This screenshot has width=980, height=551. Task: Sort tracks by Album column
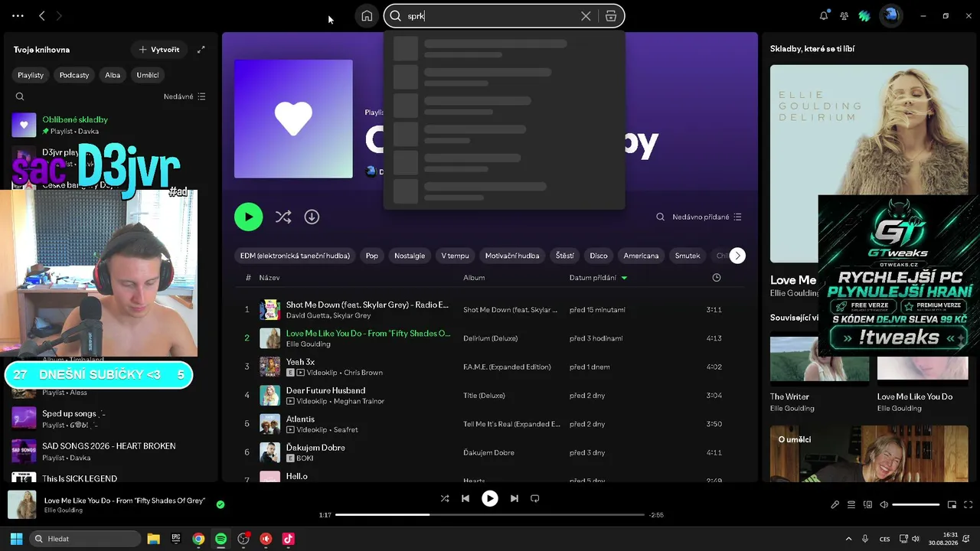pos(474,278)
